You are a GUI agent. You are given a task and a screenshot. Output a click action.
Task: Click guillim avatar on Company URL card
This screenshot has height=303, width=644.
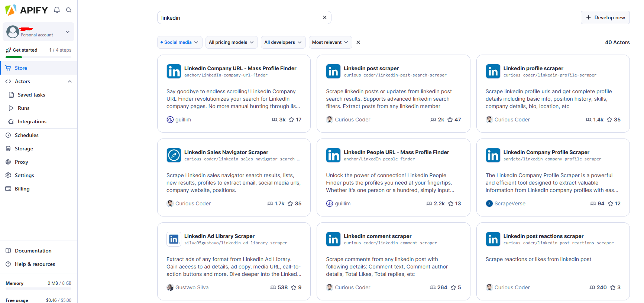(170, 120)
